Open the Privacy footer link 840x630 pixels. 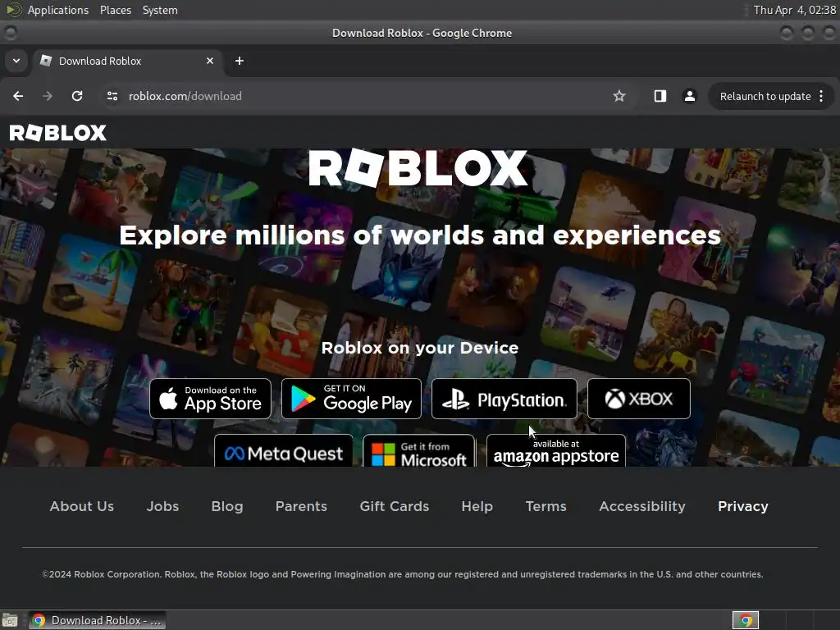[x=743, y=506]
